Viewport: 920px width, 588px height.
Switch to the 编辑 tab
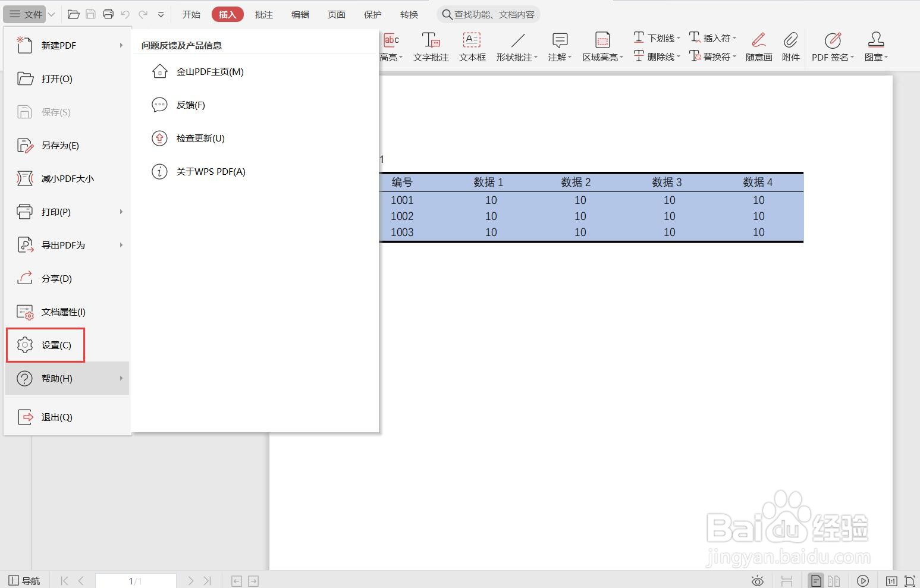[x=300, y=14]
